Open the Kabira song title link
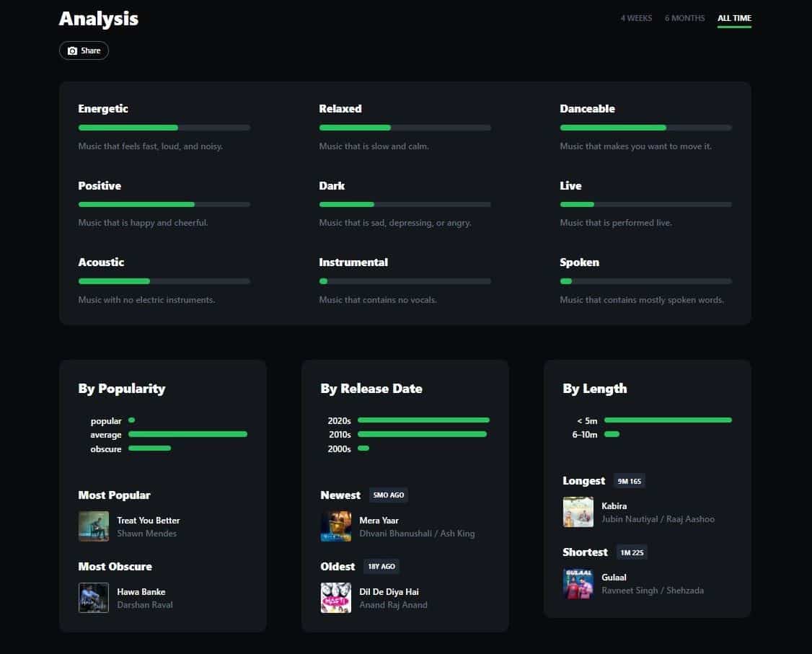The image size is (812, 654). click(x=614, y=506)
